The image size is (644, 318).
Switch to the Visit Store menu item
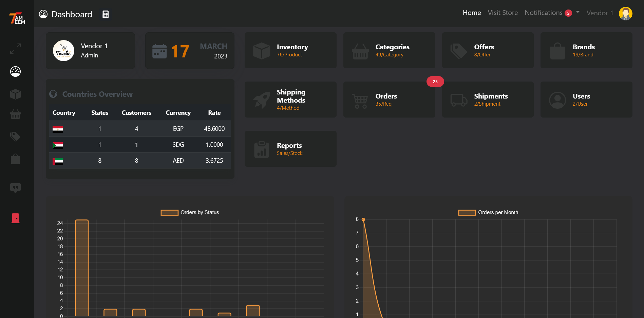503,13
